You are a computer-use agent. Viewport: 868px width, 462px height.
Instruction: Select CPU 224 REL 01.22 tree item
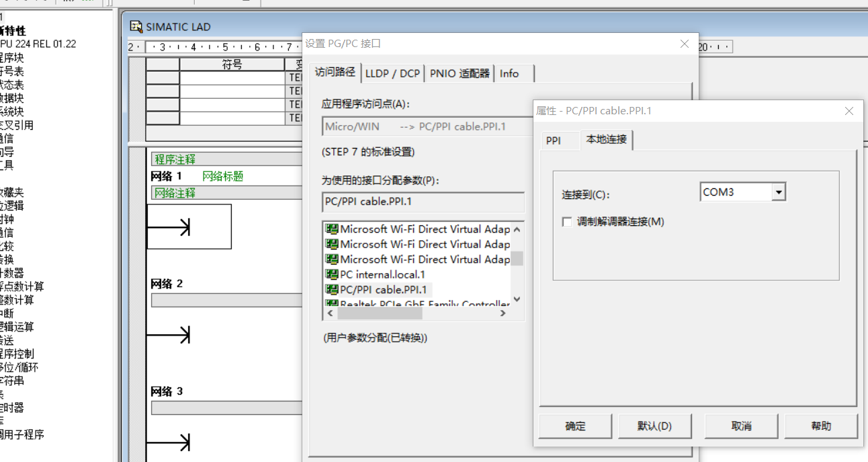[x=38, y=44]
